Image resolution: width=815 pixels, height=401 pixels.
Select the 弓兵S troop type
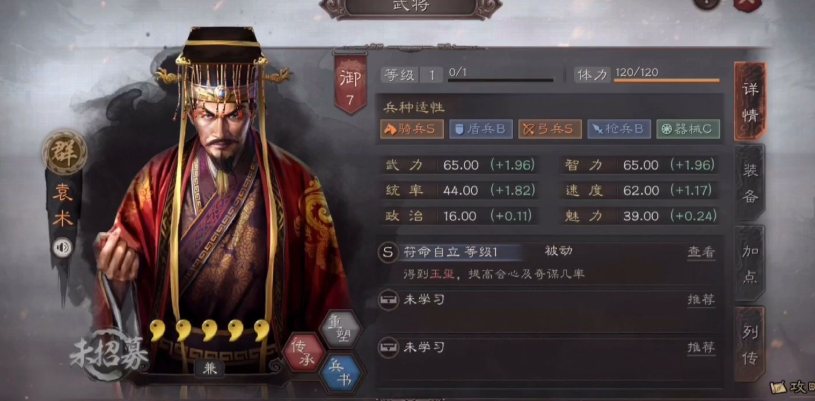coord(549,129)
